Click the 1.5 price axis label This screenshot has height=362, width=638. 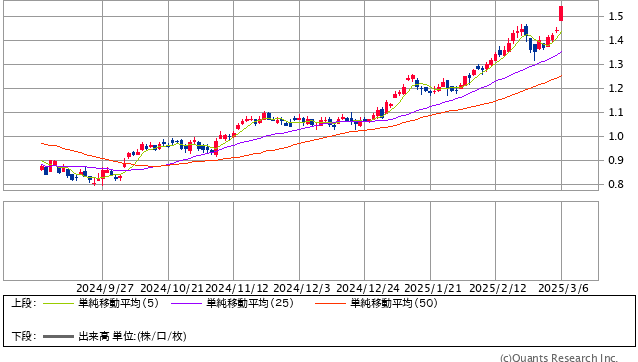(616, 16)
